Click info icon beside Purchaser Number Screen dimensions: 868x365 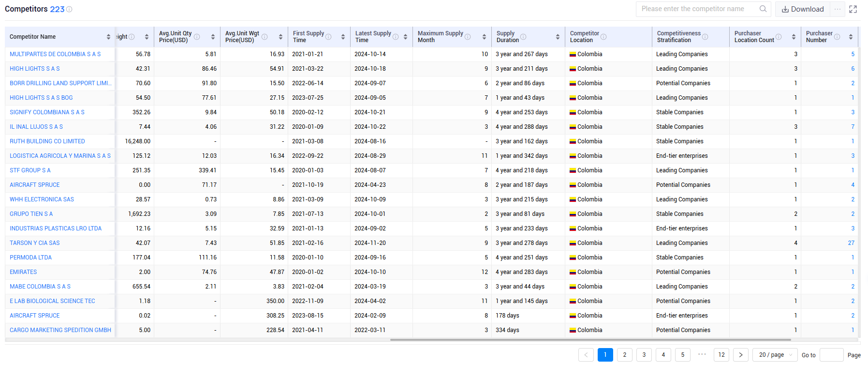pyautogui.click(x=837, y=37)
